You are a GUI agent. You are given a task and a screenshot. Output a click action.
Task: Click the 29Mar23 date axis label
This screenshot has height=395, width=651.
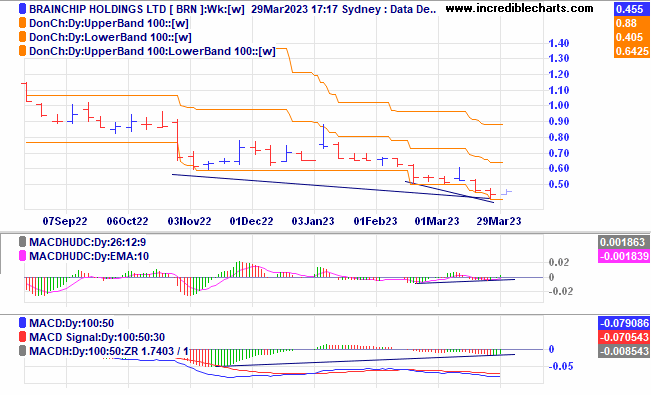(499, 221)
